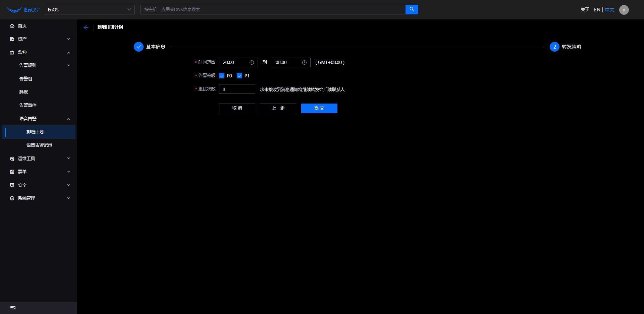Click the 安全 shield icon
Viewport: 644px width, 314px height.
click(12, 185)
